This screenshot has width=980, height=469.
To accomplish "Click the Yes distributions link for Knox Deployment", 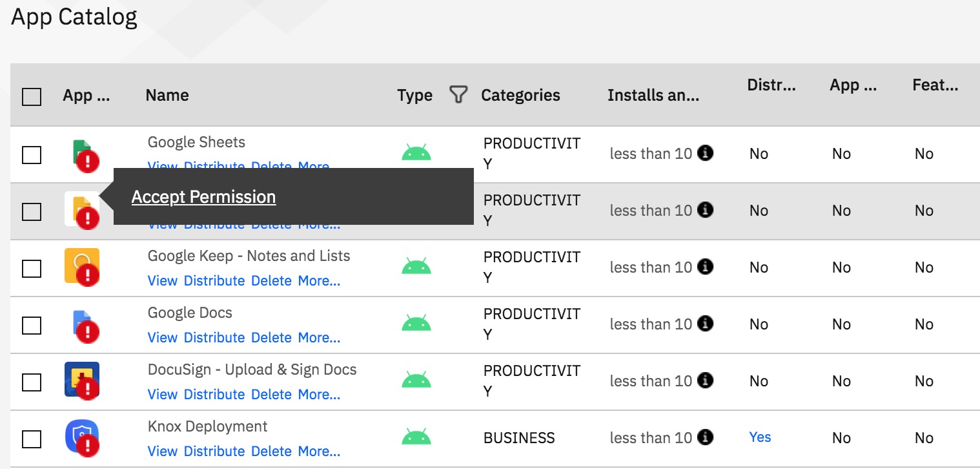I will [x=760, y=437].
